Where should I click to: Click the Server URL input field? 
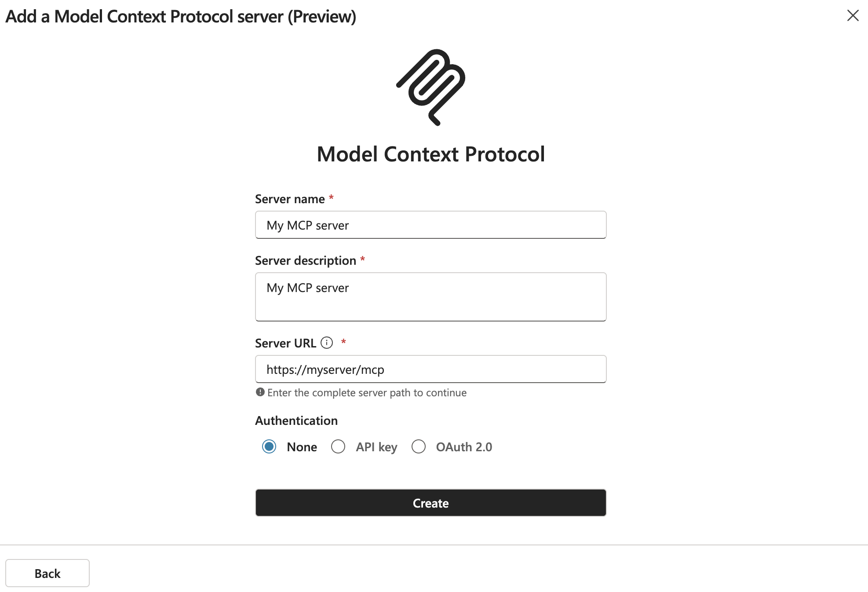tap(430, 369)
